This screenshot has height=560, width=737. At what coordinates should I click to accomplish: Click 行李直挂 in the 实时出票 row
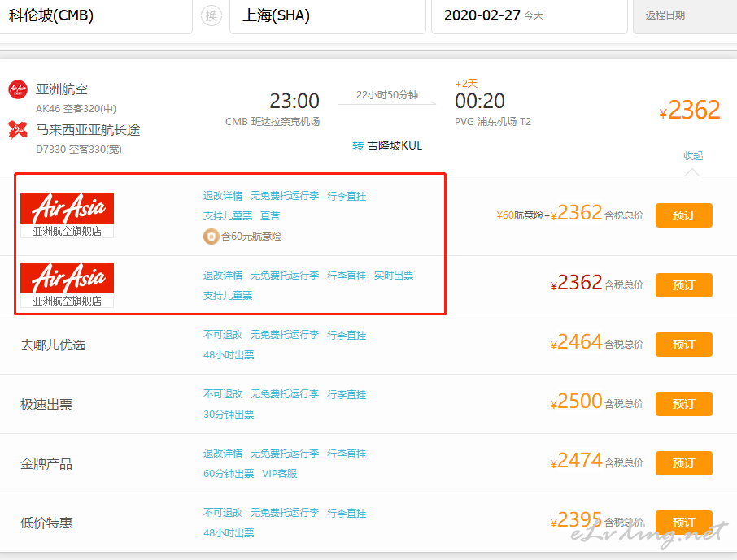tap(347, 276)
